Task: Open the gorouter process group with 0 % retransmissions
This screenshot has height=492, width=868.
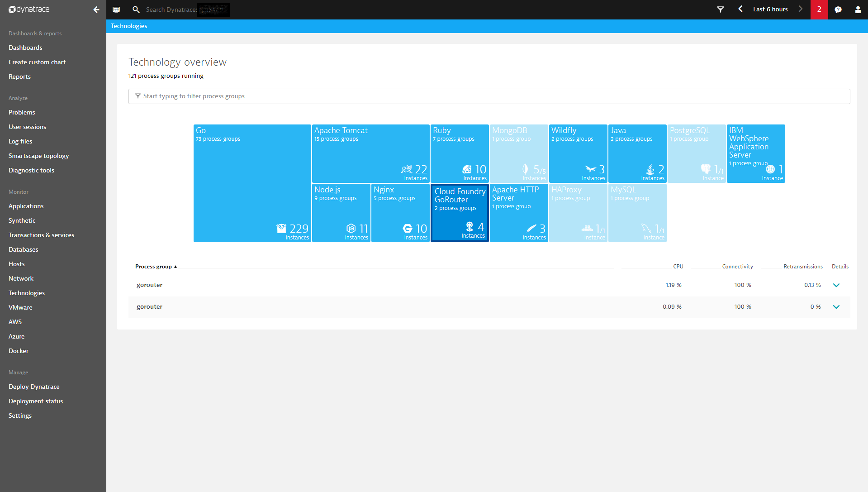Action: click(x=149, y=307)
